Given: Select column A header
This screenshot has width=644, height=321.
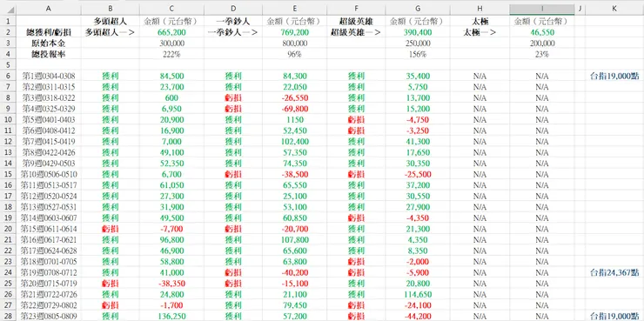Looking at the screenshot, I should (x=49, y=9).
